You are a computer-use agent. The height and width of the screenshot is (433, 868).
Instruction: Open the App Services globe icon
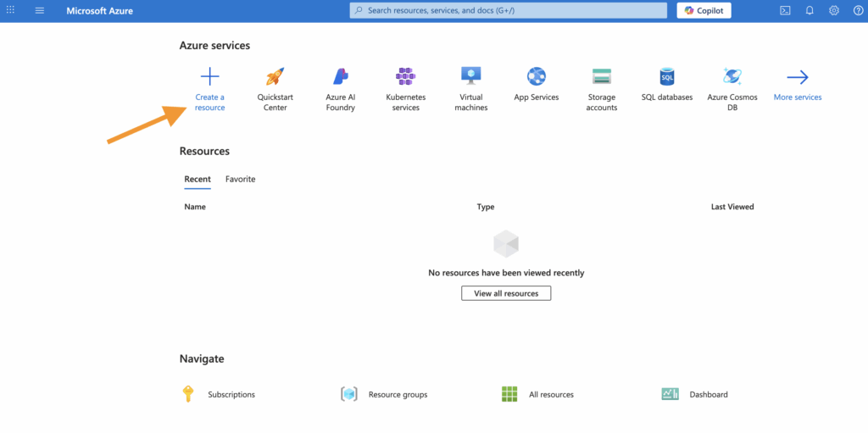537,76
